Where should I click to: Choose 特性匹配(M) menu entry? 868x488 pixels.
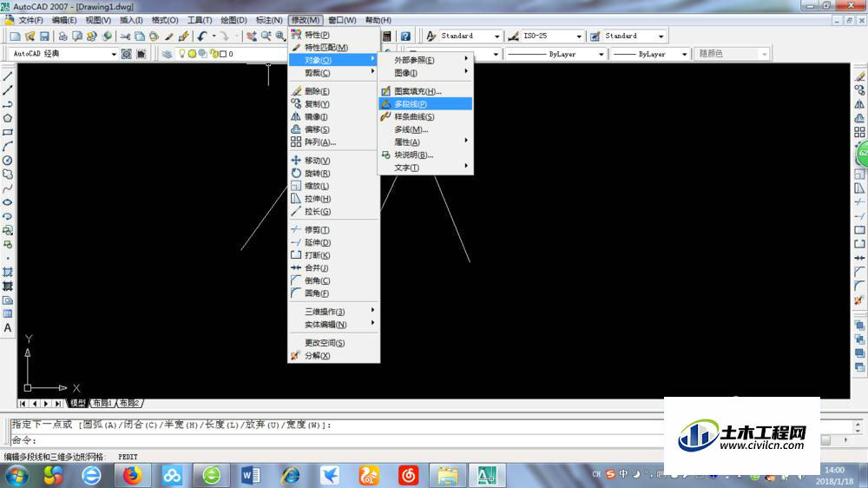334,47
